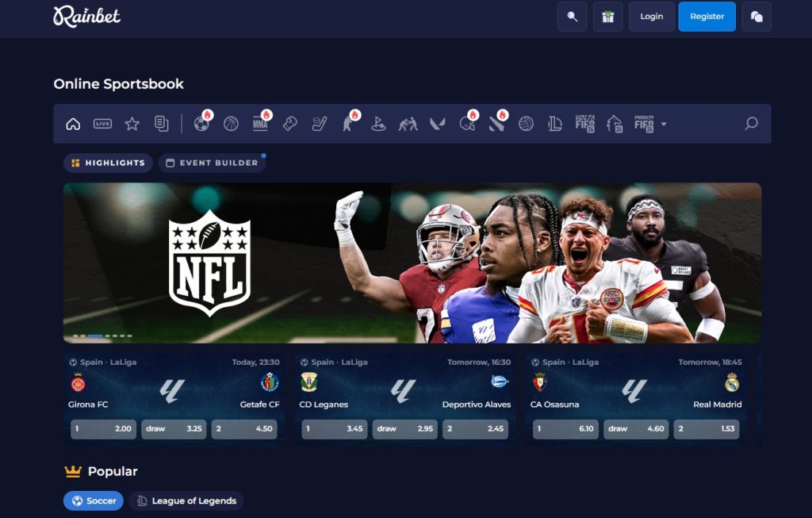
Task: Open the Live events icon
Action: [102, 124]
